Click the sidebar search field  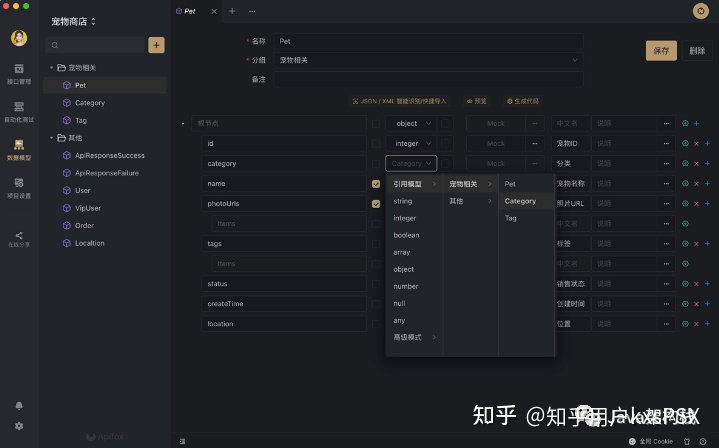pyautogui.click(x=95, y=45)
